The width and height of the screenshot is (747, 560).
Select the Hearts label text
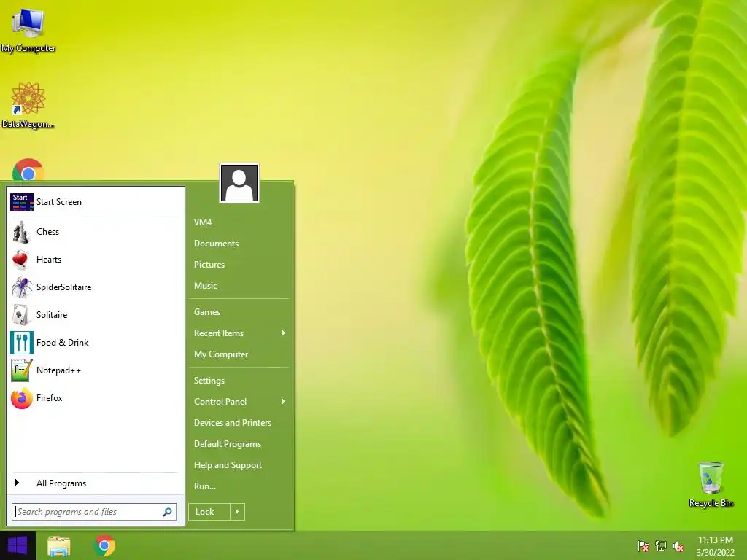click(x=49, y=260)
